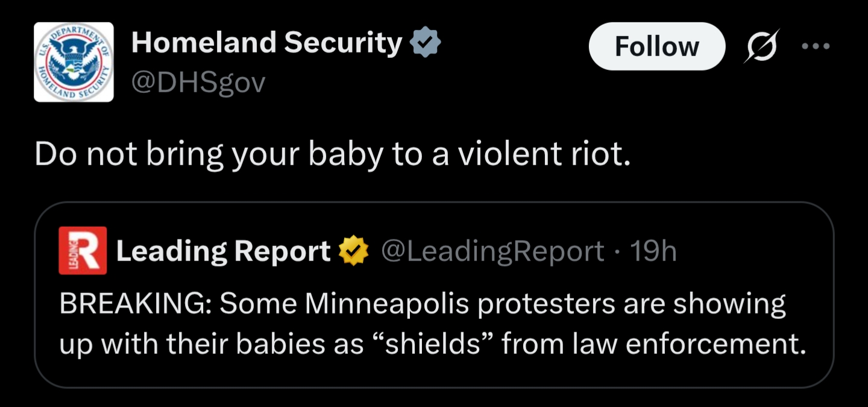
Task: Click the Leading Report red R logo
Action: (83, 251)
